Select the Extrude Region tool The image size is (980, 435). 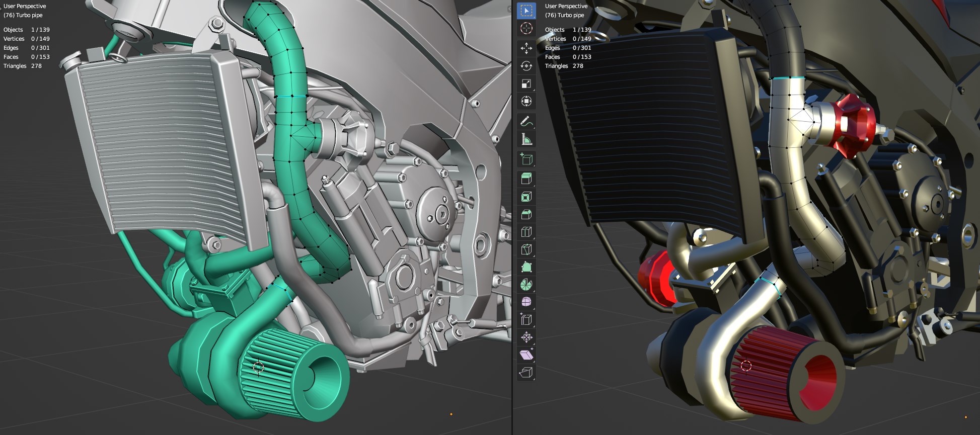point(526,179)
